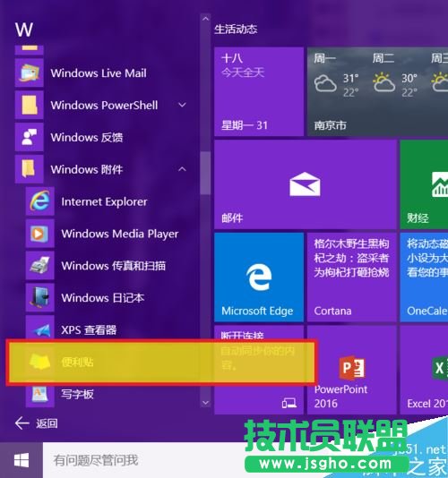Open XPS 查看器 icon
The height and width of the screenshot is (478, 448).
pos(40,328)
